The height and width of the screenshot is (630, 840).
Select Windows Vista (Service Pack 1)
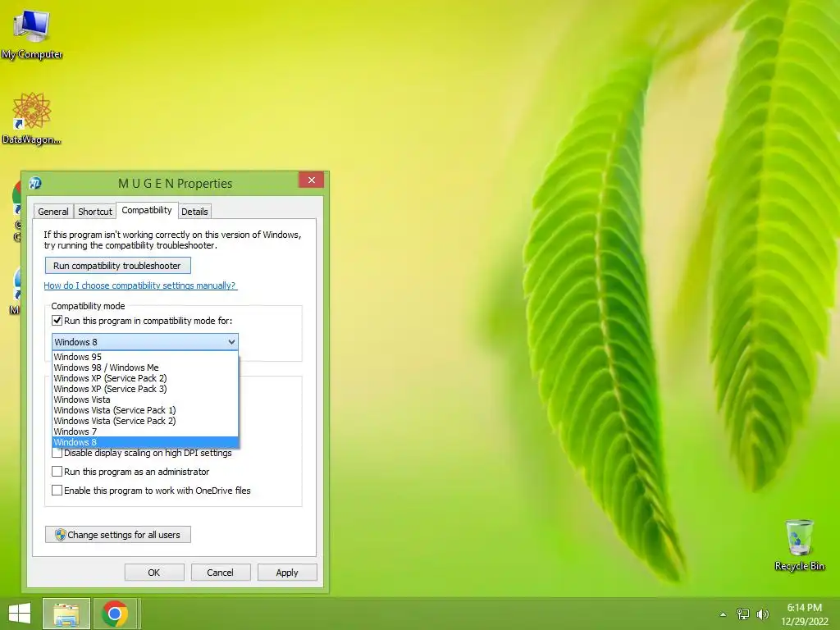(x=145, y=410)
